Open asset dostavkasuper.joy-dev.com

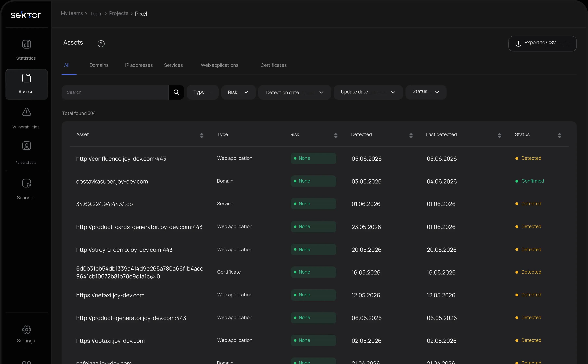112,182
